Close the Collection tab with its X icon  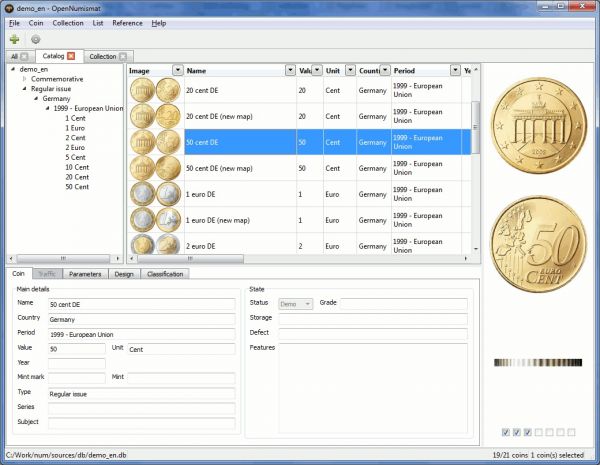123,56
